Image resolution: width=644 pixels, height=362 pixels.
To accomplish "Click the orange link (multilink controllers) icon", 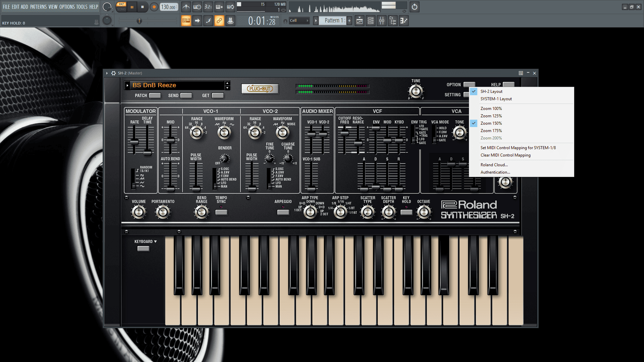I will click(x=219, y=21).
